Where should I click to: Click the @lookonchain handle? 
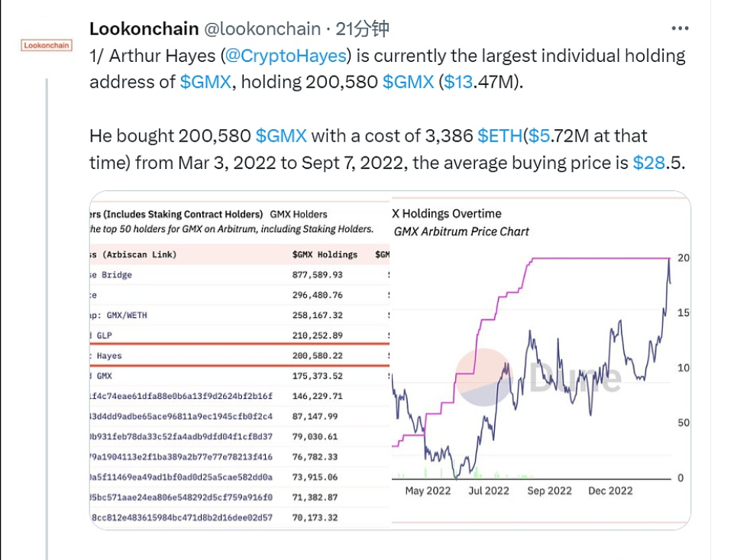tap(261, 29)
